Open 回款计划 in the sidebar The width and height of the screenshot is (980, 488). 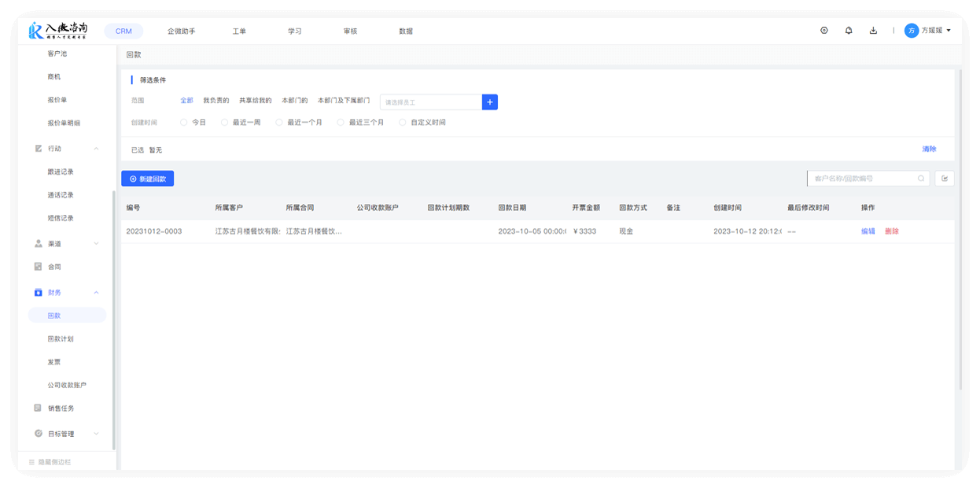point(61,339)
